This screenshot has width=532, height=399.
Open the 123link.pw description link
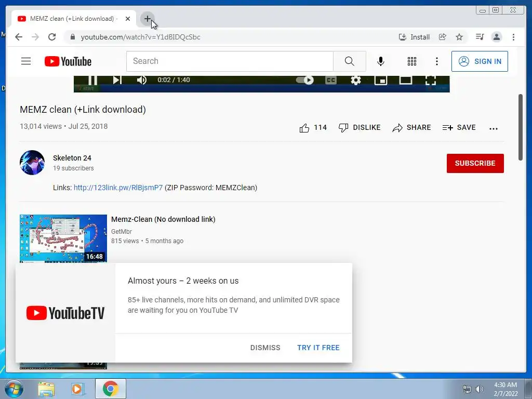tap(118, 188)
